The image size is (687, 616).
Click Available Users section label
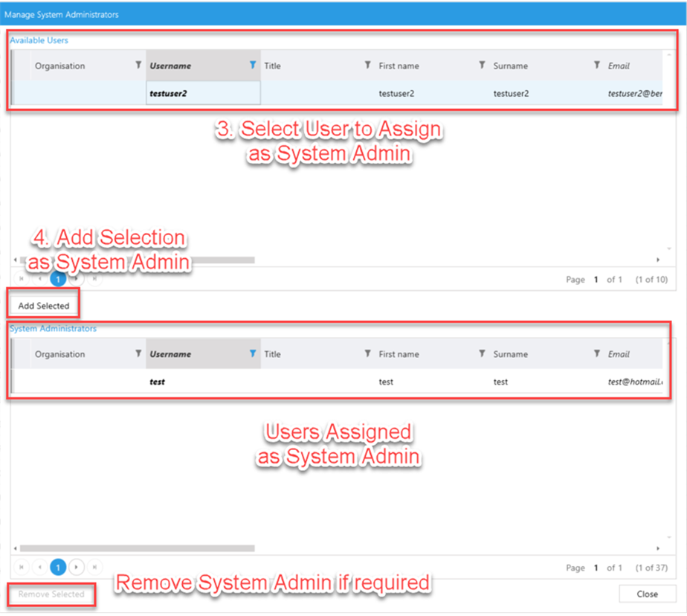pos(39,40)
